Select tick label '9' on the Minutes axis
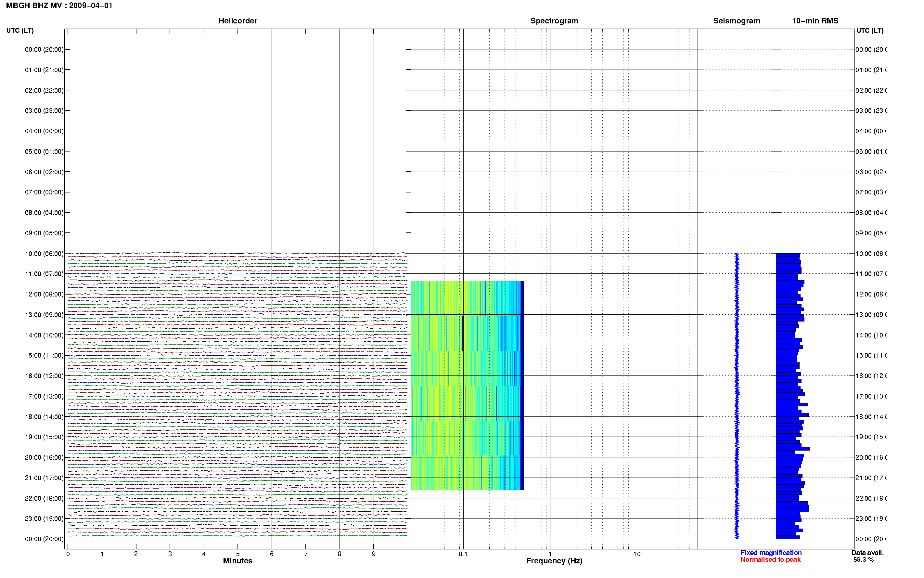Image resolution: width=924 pixels, height=578 pixels. 374,554
